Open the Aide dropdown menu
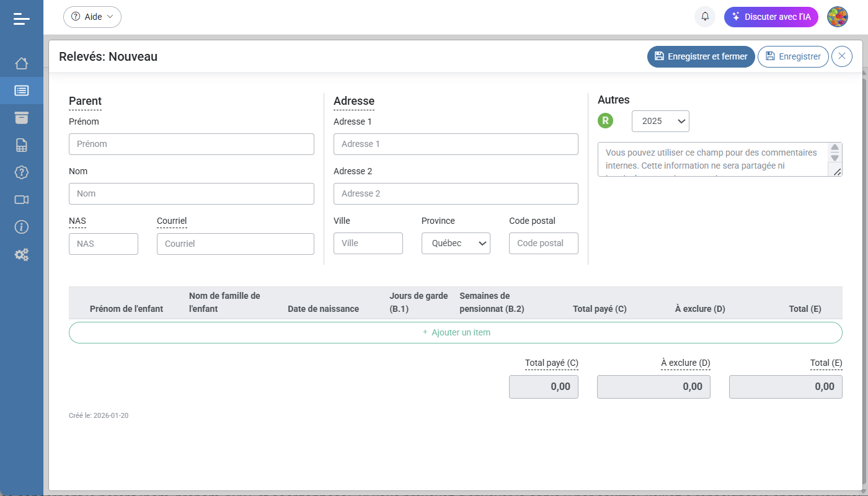868x496 pixels. point(92,17)
